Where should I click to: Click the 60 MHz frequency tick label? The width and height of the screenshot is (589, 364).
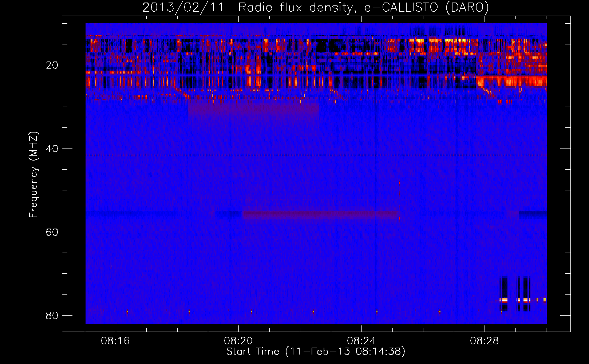(x=52, y=232)
